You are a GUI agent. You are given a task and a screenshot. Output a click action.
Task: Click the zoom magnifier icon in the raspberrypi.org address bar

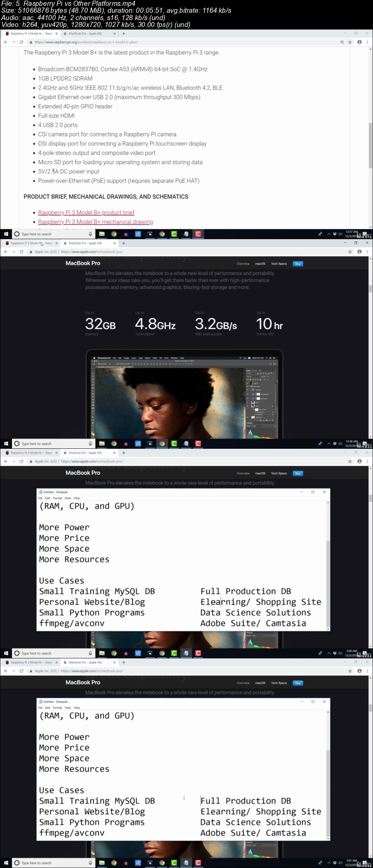coord(342,42)
